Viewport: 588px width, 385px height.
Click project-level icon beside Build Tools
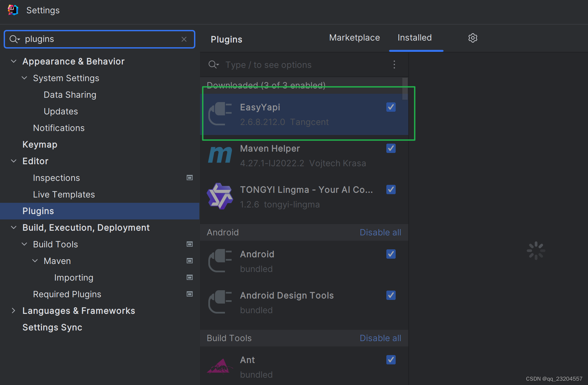click(190, 244)
